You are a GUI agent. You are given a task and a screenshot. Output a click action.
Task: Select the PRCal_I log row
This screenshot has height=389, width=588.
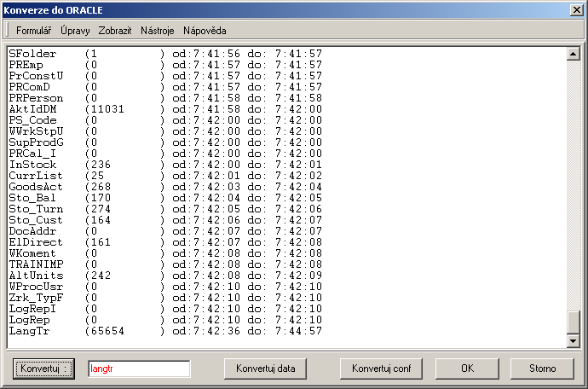coord(165,154)
